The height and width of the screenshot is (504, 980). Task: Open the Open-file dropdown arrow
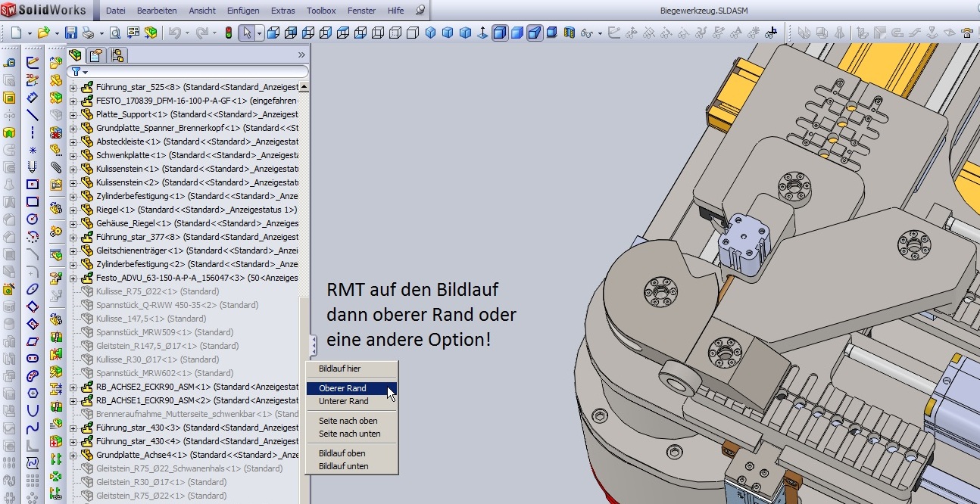[x=57, y=33]
